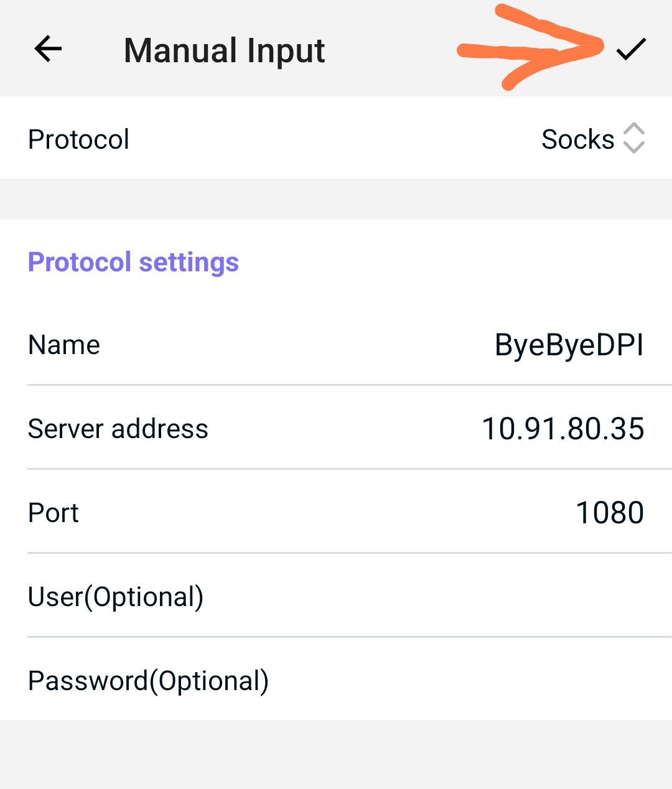Confirm settings with the checkmark icon
This screenshot has width=672, height=789.
(631, 49)
